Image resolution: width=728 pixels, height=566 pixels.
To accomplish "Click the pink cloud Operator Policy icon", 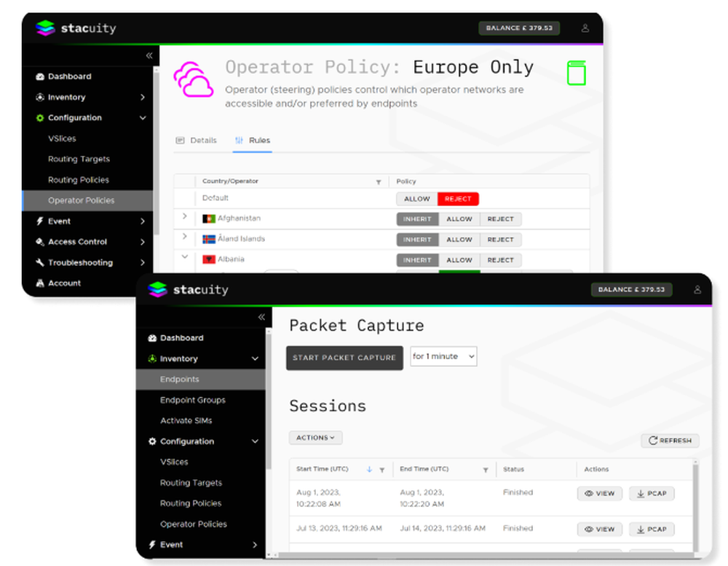I will click(x=193, y=79).
